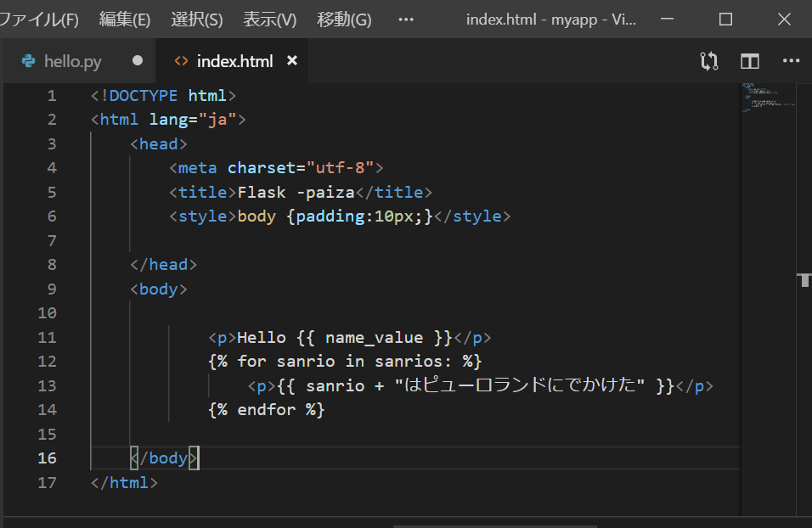
Task: Open the menu bar overflow ellipsis
Action: coord(405,19)
